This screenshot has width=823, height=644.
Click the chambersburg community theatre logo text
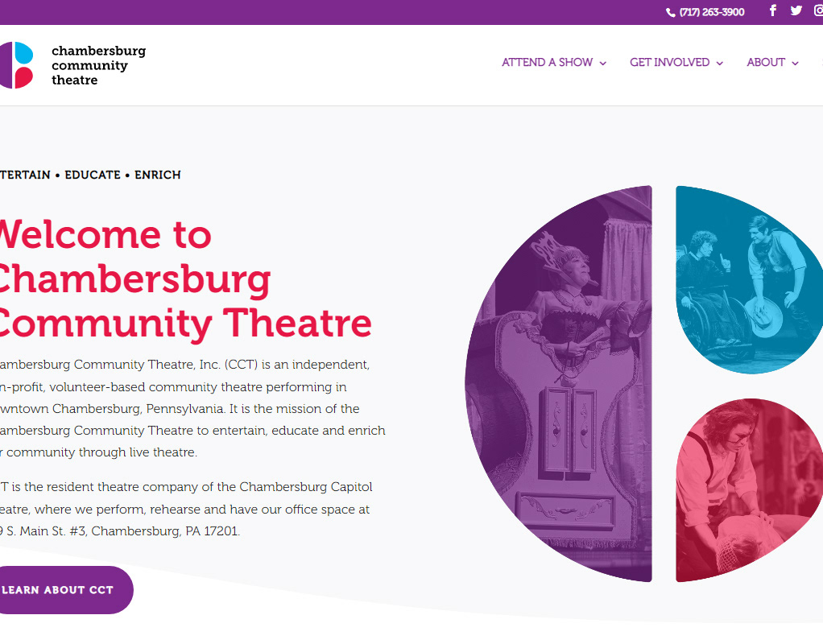tap(99, 65)
